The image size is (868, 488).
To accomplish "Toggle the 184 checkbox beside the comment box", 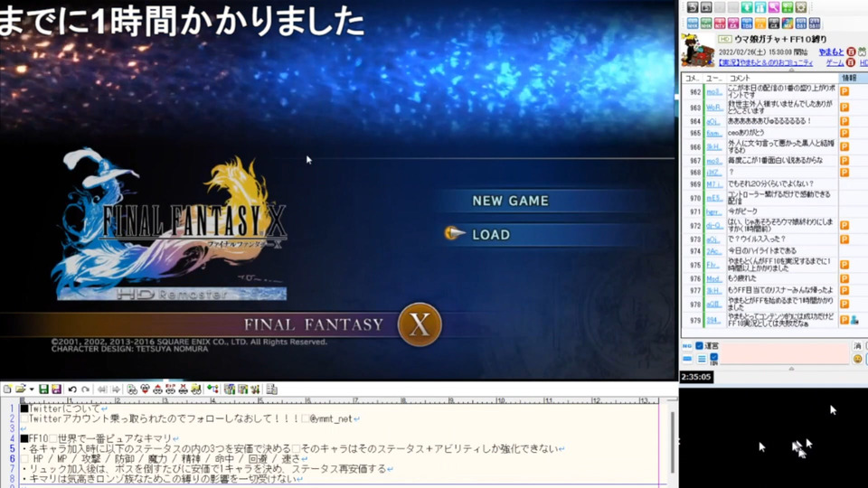I will point(713,357).
